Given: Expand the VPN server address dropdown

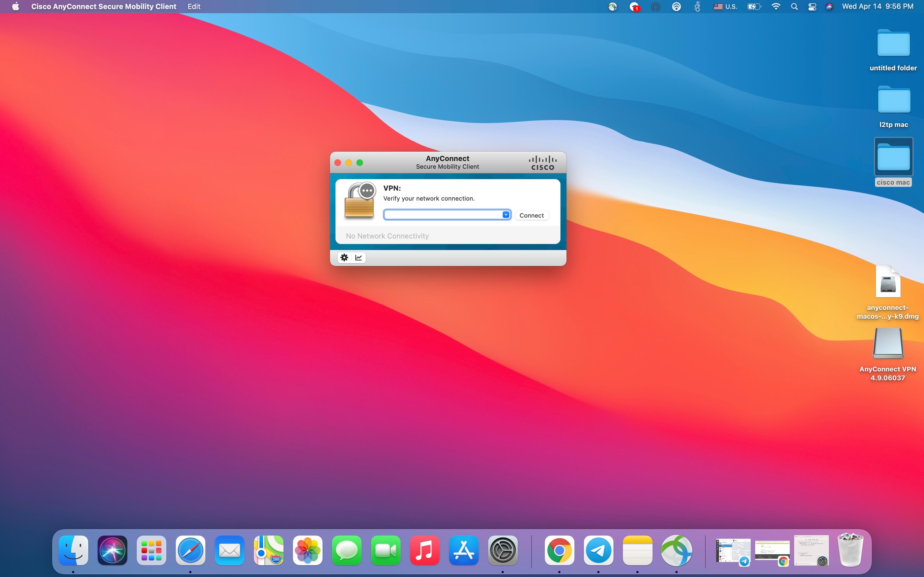Looking at the screenshot, I should point(505,215).
